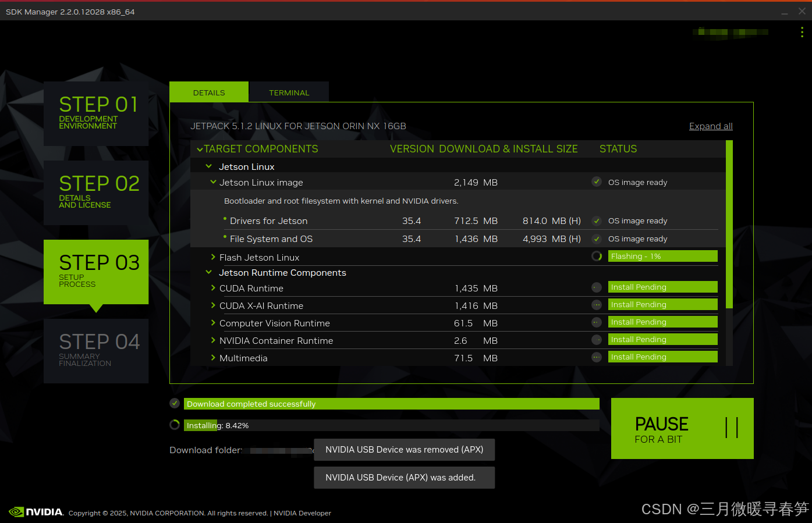This screenshot has height=523, width=812.
Task: Expand the Computer Vision Runtime row
Action: tap(213, 323)
